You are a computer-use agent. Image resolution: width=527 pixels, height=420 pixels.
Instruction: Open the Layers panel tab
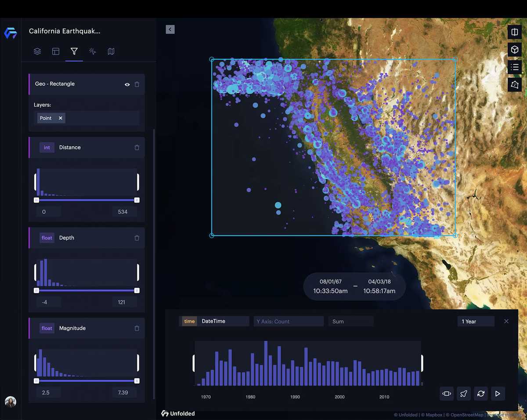pyautogui.click(x=37, y=51)
